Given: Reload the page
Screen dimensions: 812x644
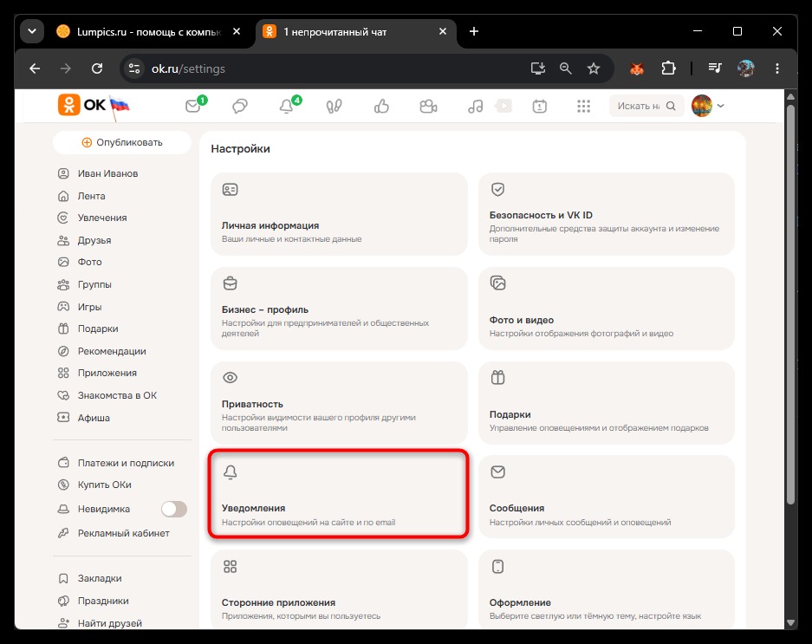Looking at the screenshot, I should [97, 68].
